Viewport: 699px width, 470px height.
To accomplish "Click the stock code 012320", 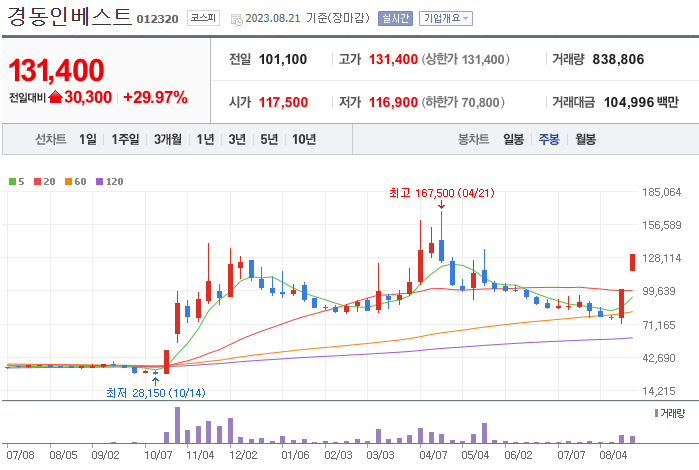I will (x=157, y=19).
